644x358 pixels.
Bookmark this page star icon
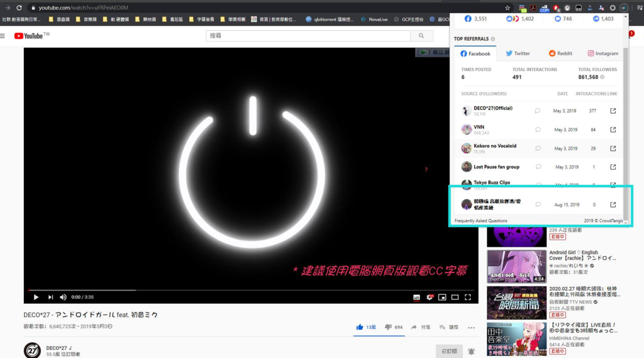click(x=508, y=8)
